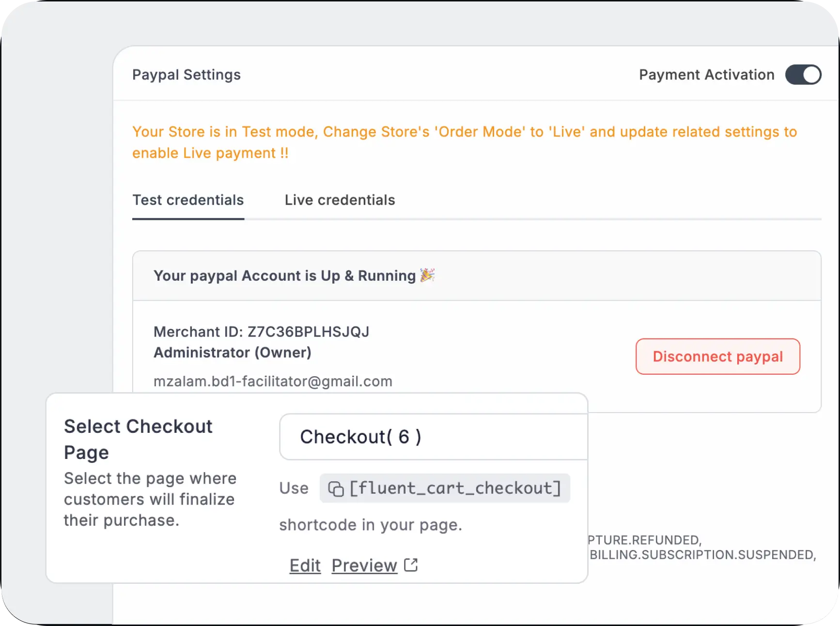This screenshot has height=626, width=840.
Task: Click the copy icon beside the shortcode
Action: [x=336, y=489]
